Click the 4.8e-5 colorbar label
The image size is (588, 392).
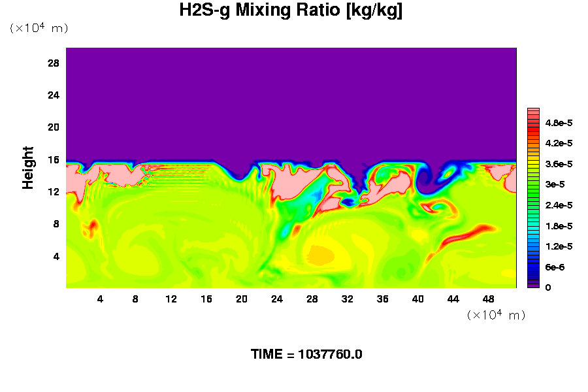pyautogui.click(x=559, y=123)
